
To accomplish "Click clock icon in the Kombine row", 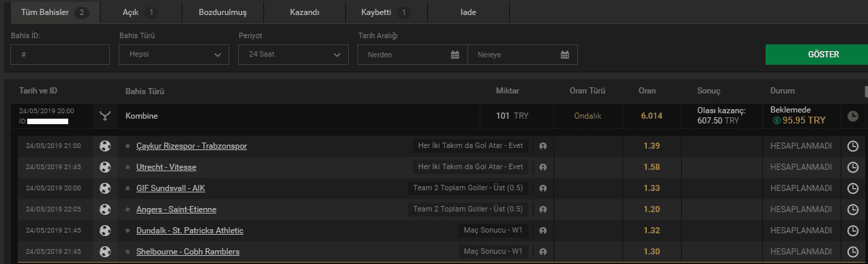I will click(x=853, y=116).
